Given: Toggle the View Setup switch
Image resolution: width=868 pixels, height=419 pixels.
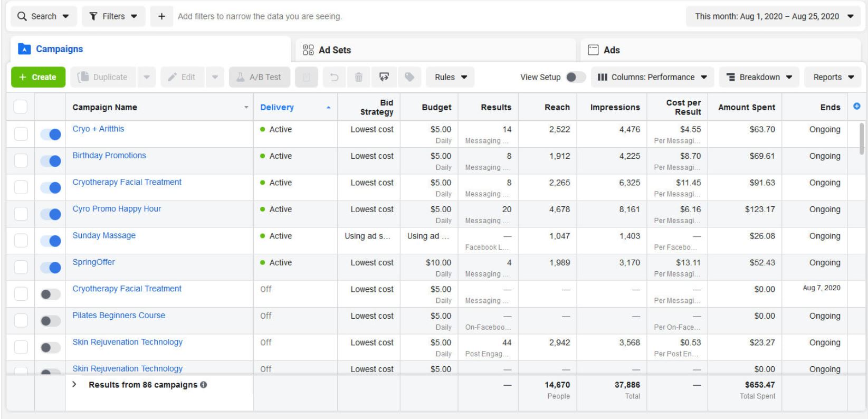Looking at the screenshot, I should (575, 77).
